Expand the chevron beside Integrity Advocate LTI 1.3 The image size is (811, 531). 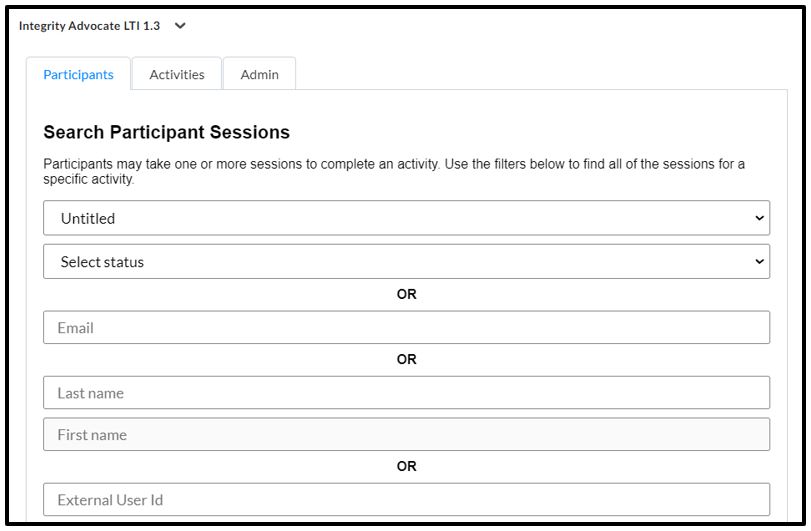[x=180, y=26]
